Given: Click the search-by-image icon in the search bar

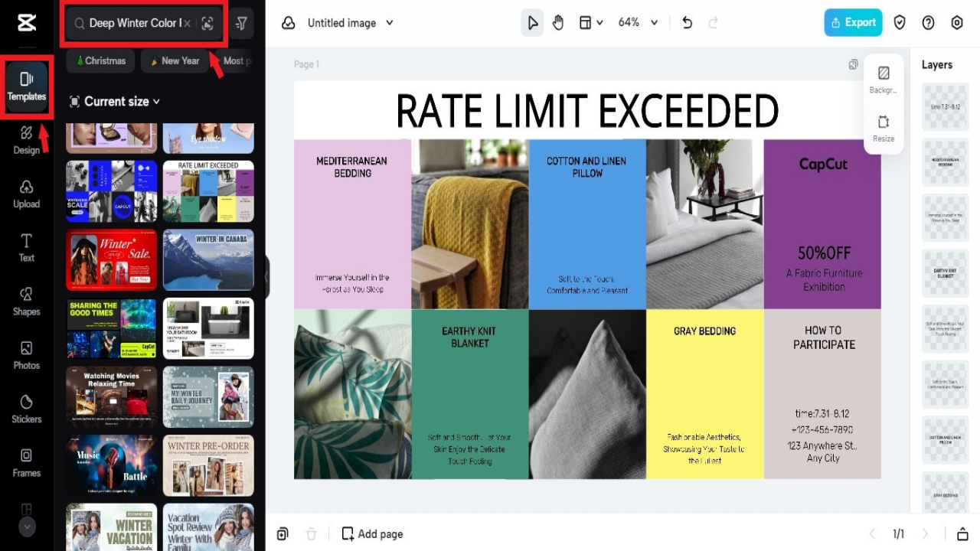Looking at the screenshot, I should tap(207, 24).
